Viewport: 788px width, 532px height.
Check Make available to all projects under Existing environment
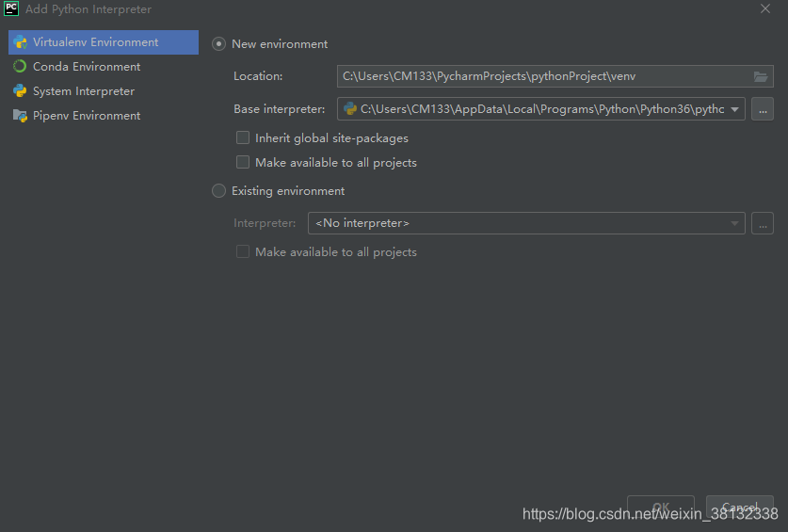243,251
